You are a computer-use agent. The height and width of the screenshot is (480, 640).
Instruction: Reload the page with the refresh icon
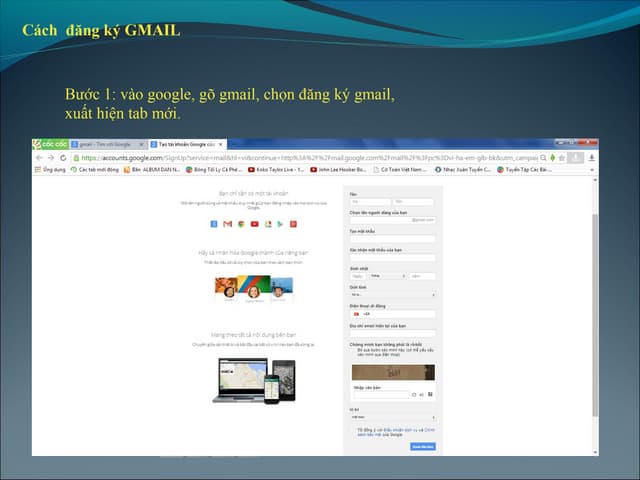click(62, 157)
